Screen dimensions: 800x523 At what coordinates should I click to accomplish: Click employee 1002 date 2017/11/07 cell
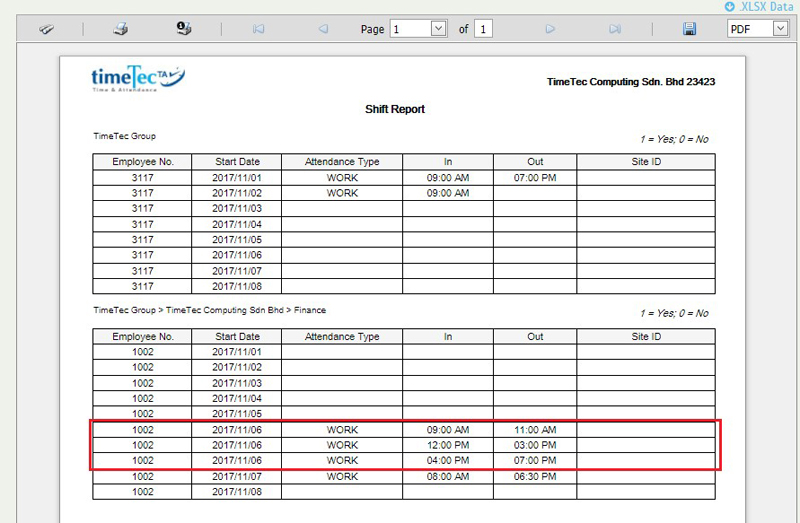point(237,477)
